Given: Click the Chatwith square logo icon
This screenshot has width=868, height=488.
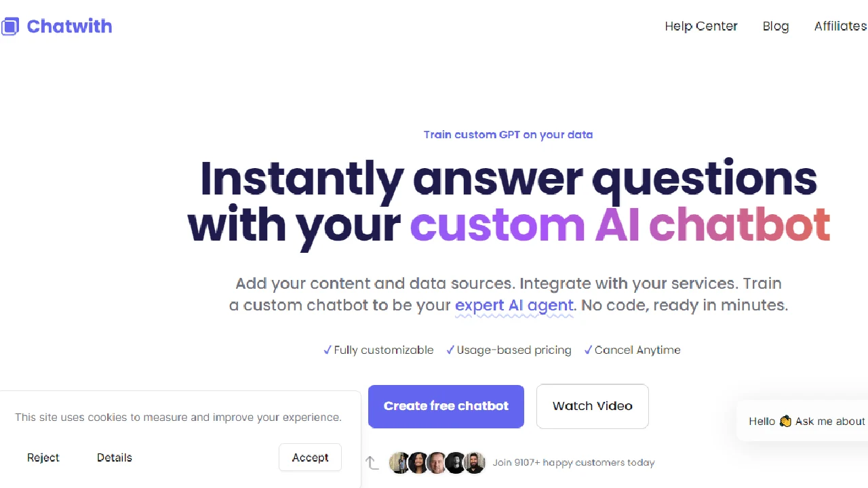Looking at the screenshot, I should [10, 26].
